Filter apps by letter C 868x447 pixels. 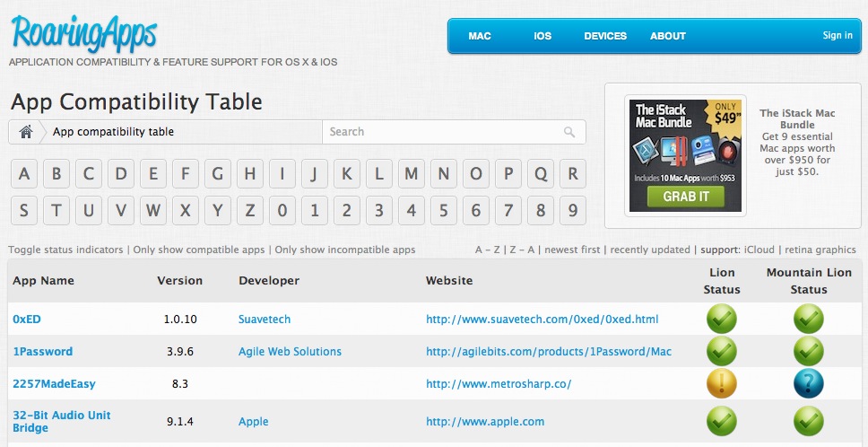coord(89,174)
